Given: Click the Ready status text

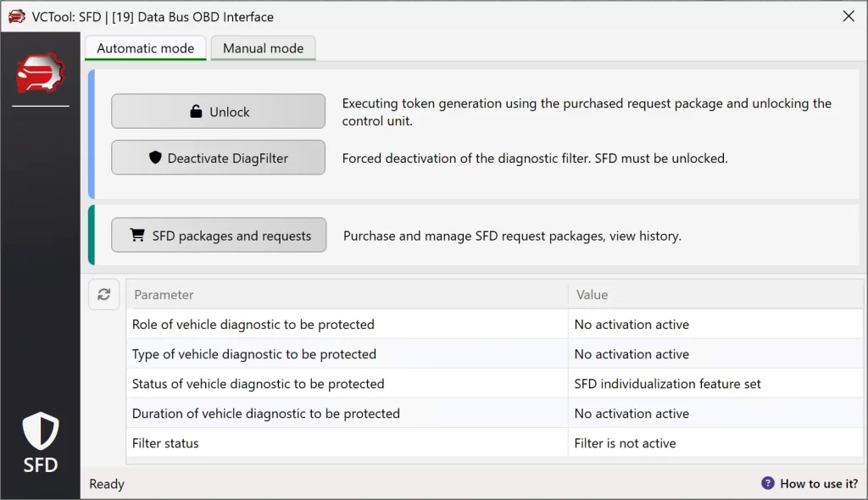Looking at the screenshot, I should 106,483.
